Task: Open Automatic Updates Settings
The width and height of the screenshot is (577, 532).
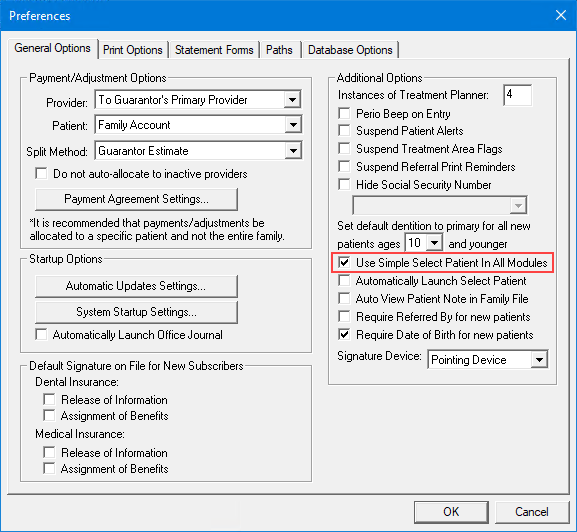Action: 136,286
